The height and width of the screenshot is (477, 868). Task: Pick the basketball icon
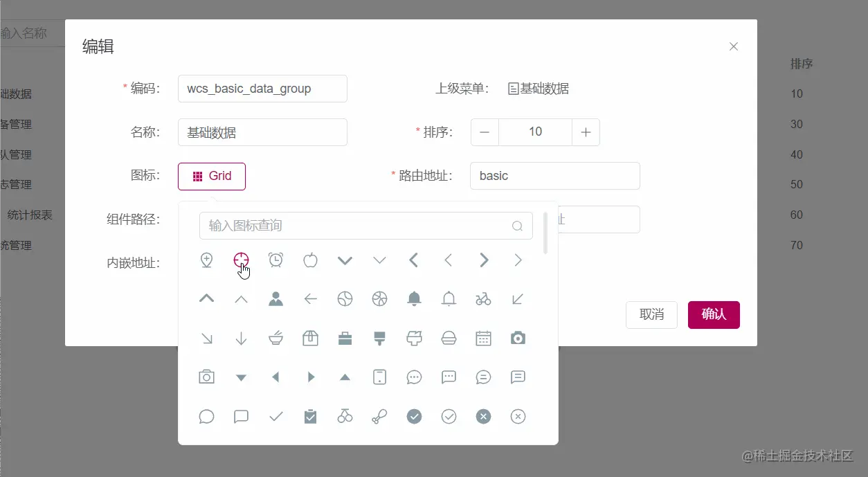[x=379, y=298]
